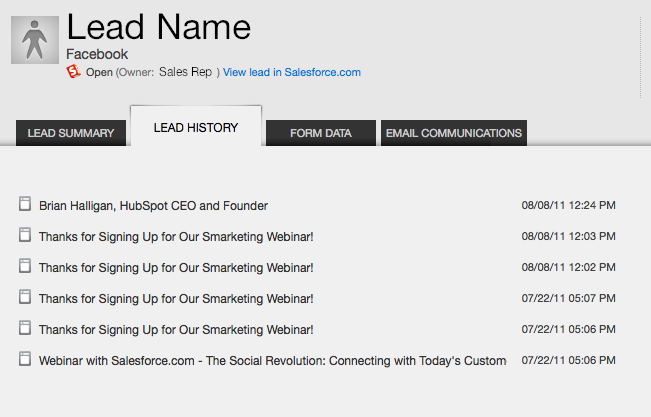The width and height of the screenshot is (651, 417).
Task: Open Thanks for Signing Up entry from 05:07 PM
Action: (176, 299)
